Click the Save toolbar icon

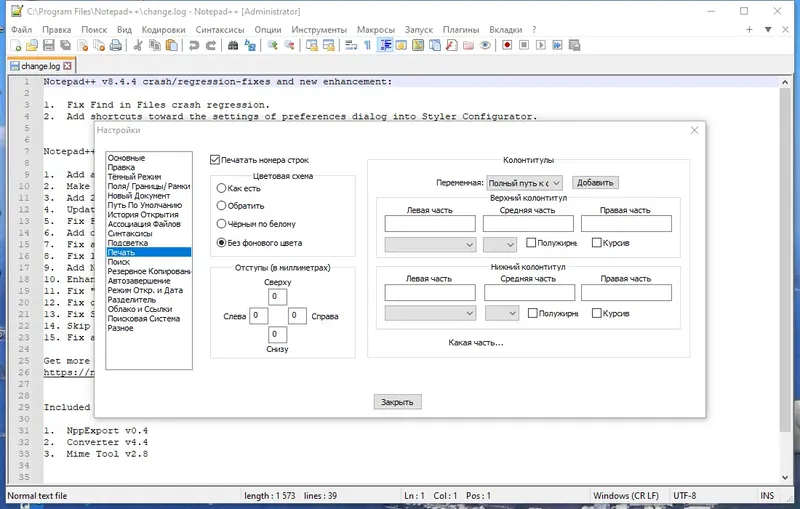pyautogui.click(x=48, y=45)
